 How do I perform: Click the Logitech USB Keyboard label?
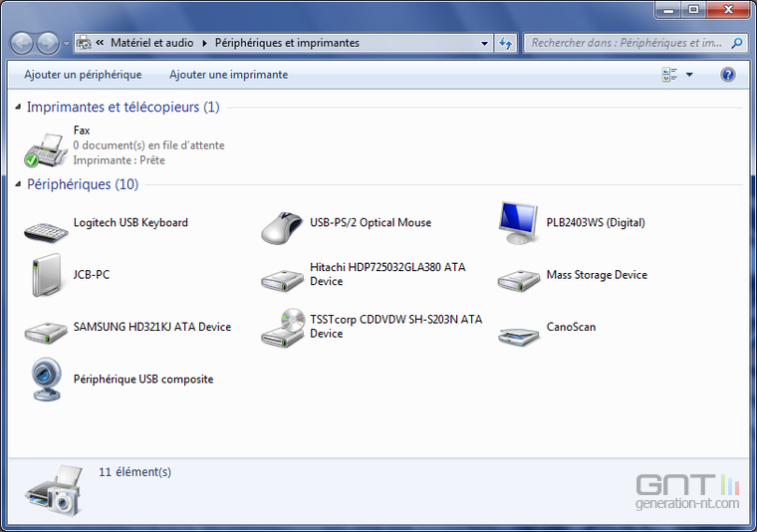pos(130,222)
